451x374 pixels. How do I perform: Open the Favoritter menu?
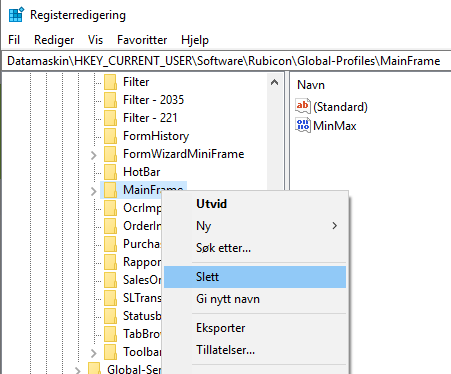tap(142, 40)
